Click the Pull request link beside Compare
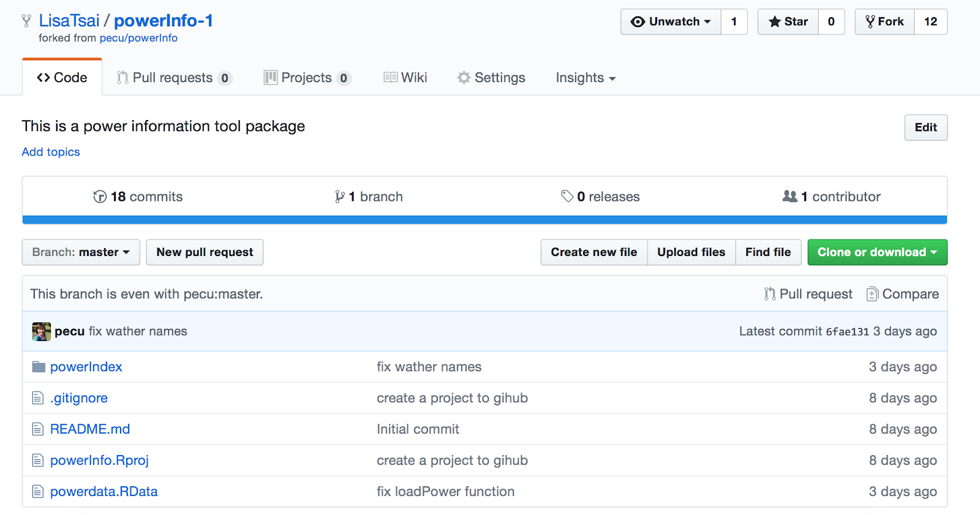The width and height of the screenshot is (980, 515). pyautogui.click(x=809, y=294)
